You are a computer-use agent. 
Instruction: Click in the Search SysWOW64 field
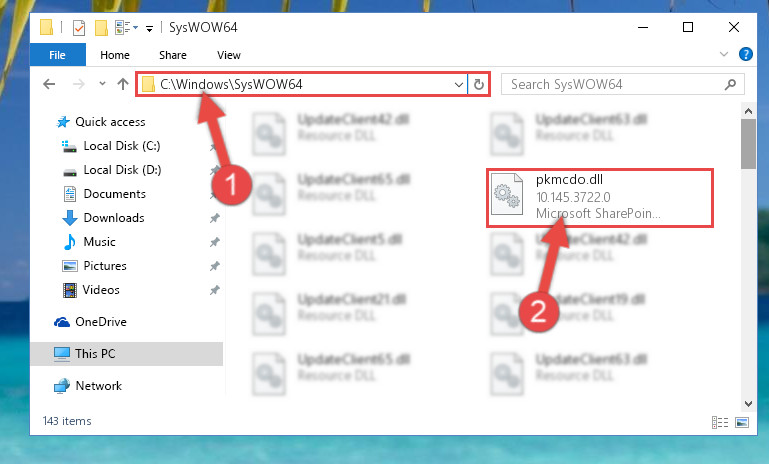[x=615, y=84]
